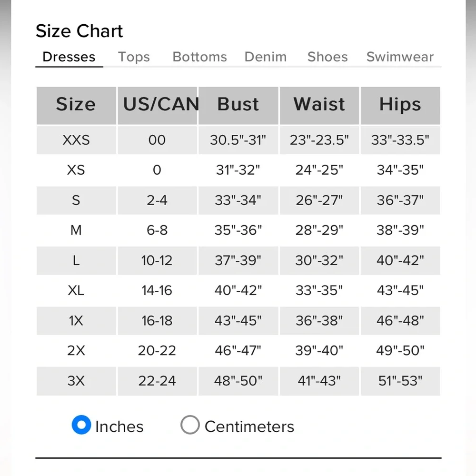View the Swimwear size tab
476x476 pixels.
click(x=400, y=57)
